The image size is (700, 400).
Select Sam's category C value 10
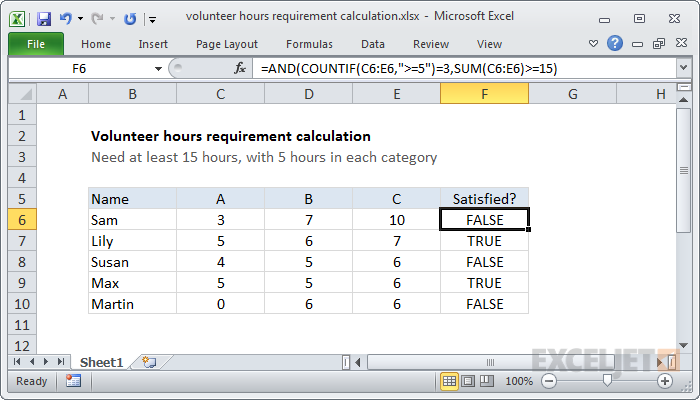396,220
